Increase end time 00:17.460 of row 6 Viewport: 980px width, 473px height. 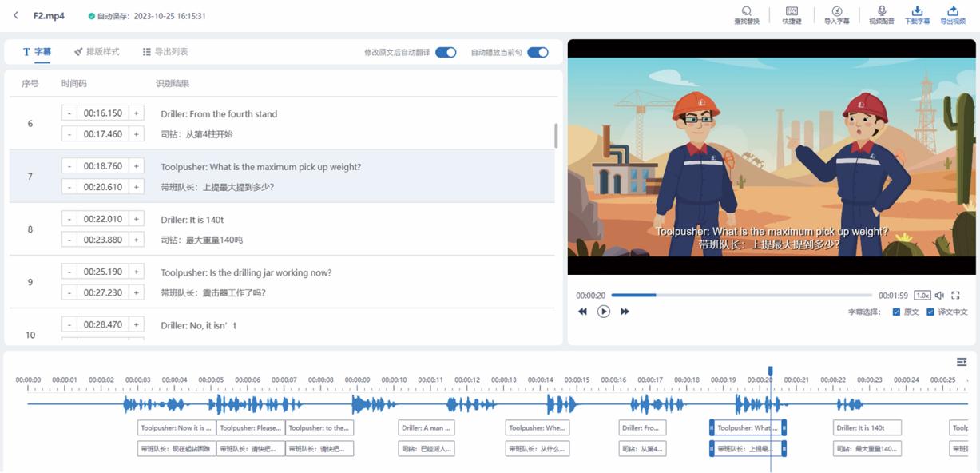[x=137, y=134]
